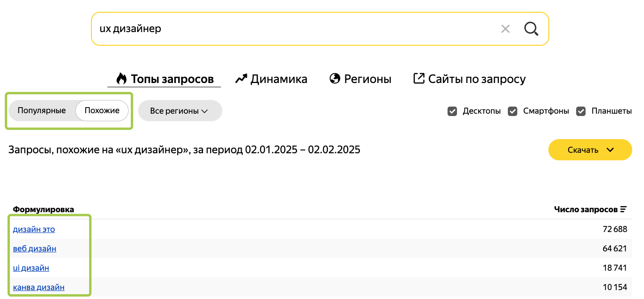Clear the search field via the X icon
The width and height of the screenshot is (644, 299).
pyautogui.click(x=505, y=28)
